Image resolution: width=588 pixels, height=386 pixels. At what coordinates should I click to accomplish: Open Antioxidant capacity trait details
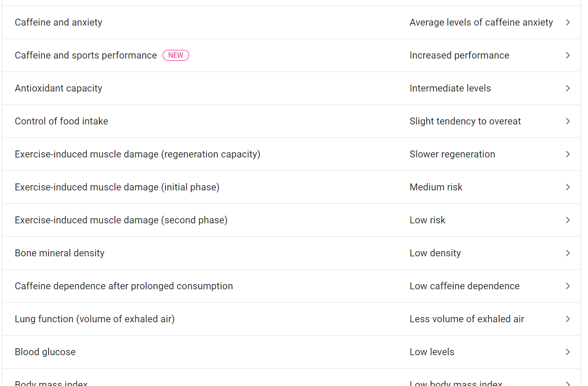click(x=59, y=88)
